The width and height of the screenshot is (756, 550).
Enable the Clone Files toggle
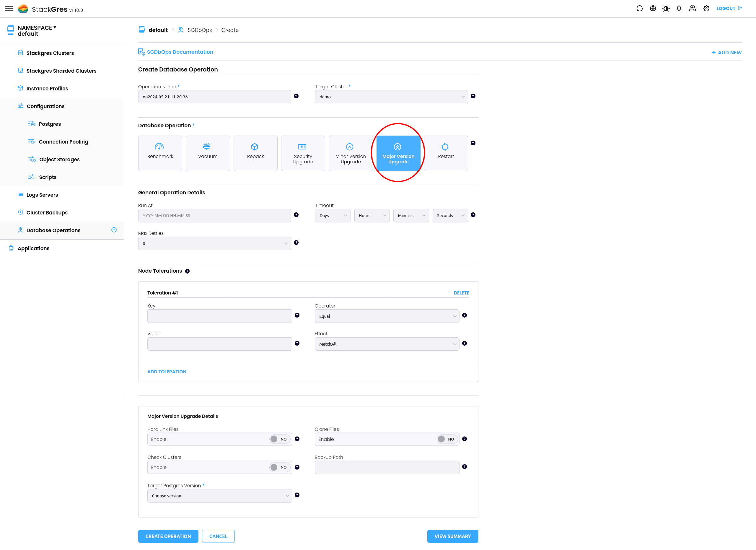tap(447, 439)
